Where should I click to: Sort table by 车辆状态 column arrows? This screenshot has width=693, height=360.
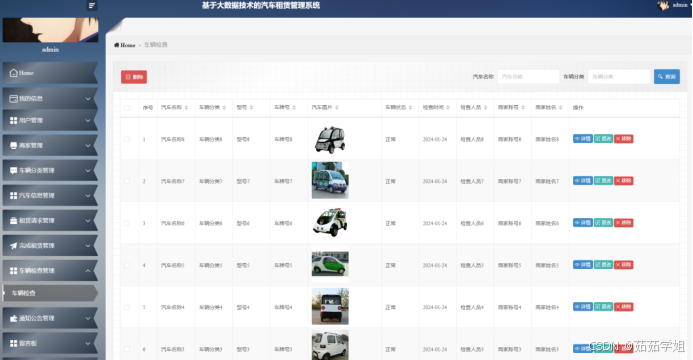[410, 108]
